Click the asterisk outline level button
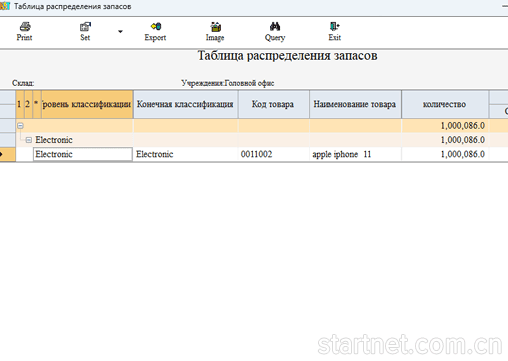 tap(36, 104)
